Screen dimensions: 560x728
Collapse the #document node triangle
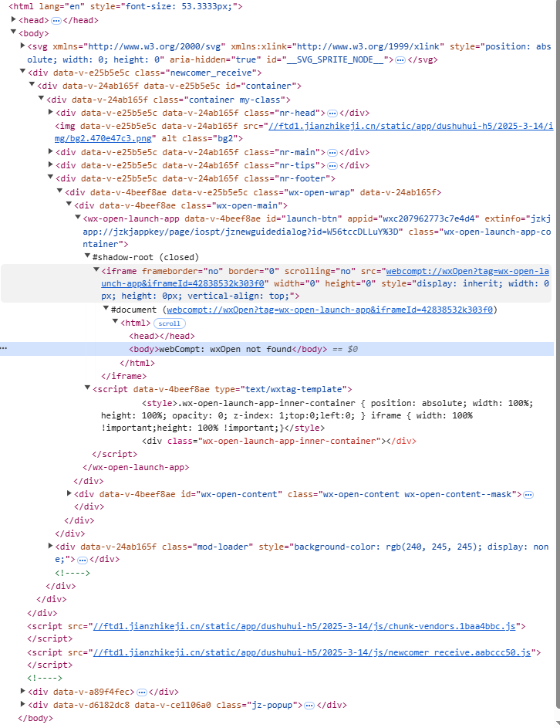pos(106,308)
